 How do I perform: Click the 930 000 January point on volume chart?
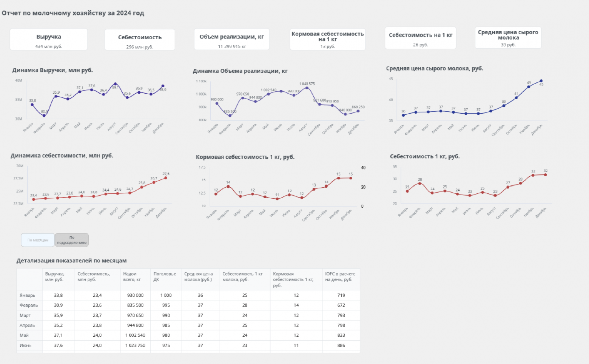[217, 103]
